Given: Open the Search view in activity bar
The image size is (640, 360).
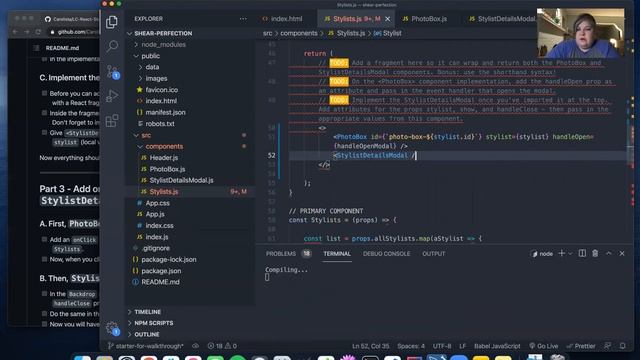Looking at the screenshot, I should [112, 46].
